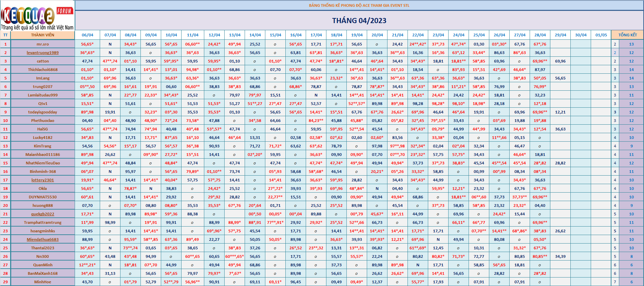This screenshot has height=286, width=644.
Task: Select total 13 in mr.sro row
Action: 631,44
